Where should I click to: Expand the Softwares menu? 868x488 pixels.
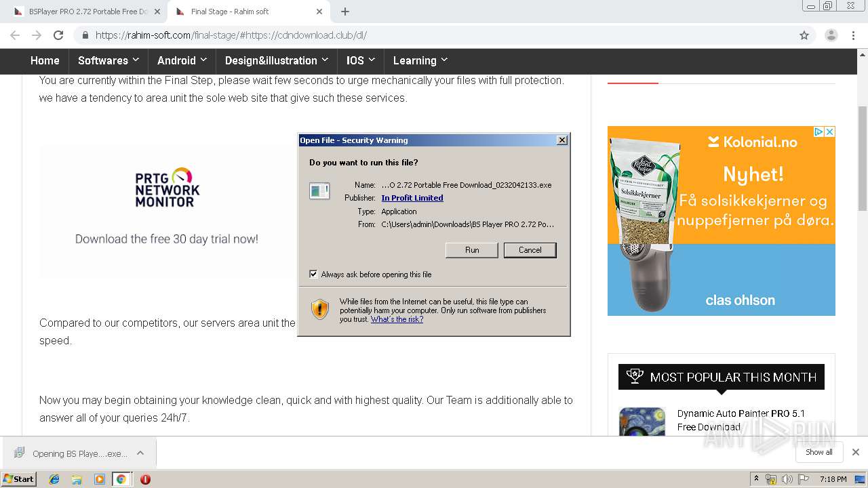pos(108,60)
